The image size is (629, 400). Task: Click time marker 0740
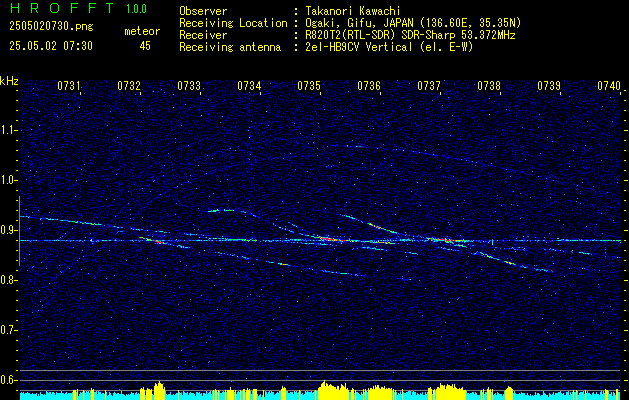(x=609, y=85)
